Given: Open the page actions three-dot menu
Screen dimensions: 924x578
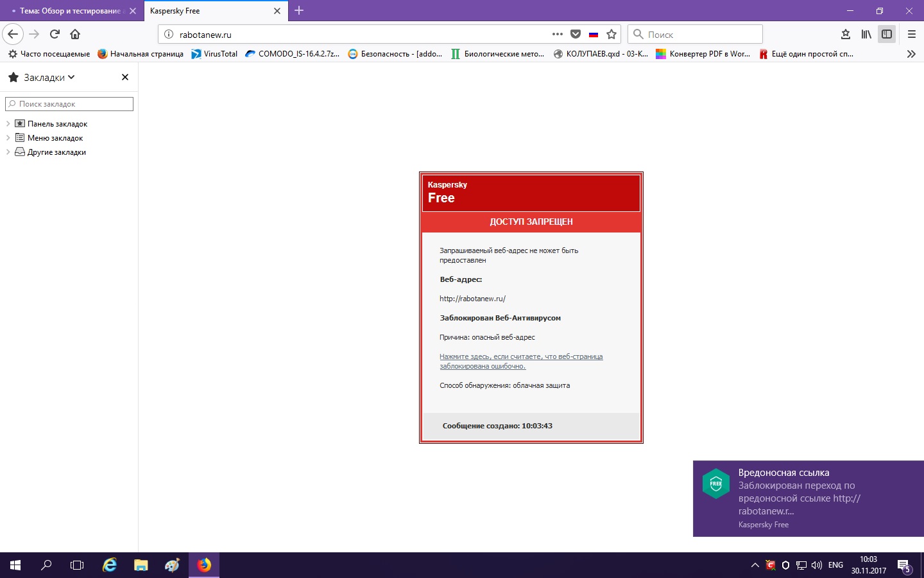Looking at the screenshot, I should coord(558,34).
